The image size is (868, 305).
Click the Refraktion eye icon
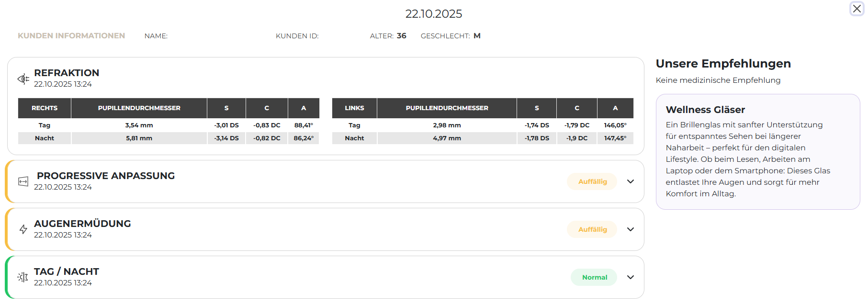point(23,79)
